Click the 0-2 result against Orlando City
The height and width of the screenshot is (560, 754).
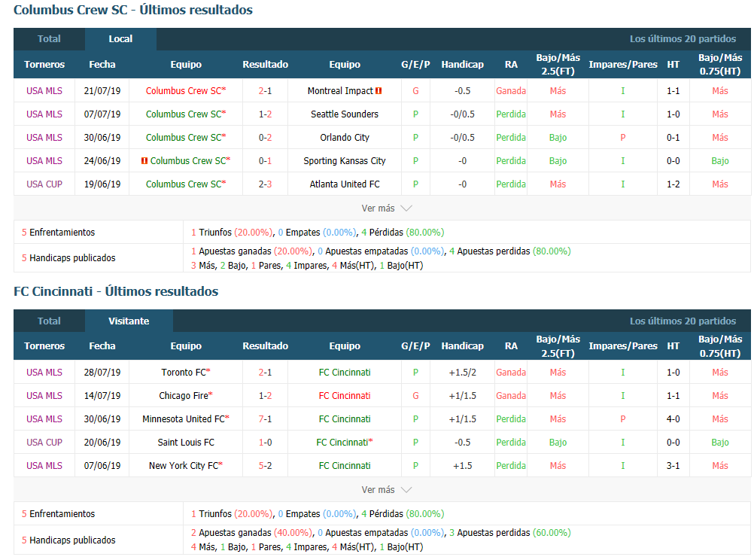click(x=266, y=138)
